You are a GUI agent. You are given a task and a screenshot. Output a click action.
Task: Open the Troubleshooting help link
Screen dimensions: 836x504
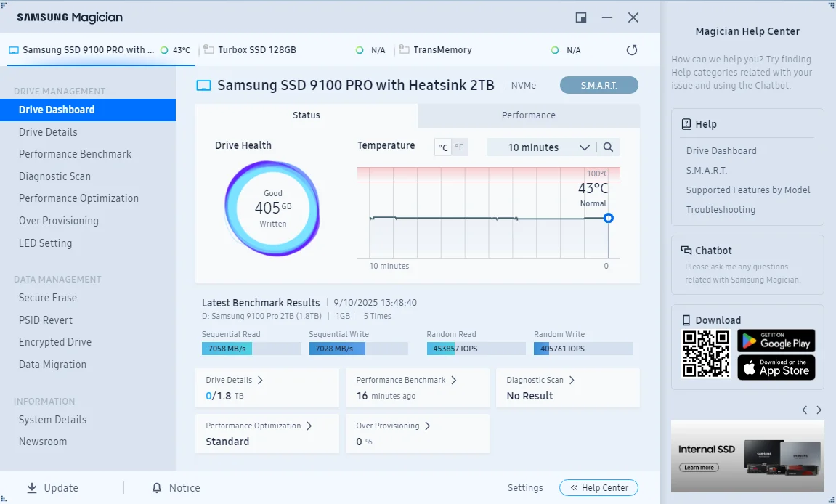[x=721, y=210]
